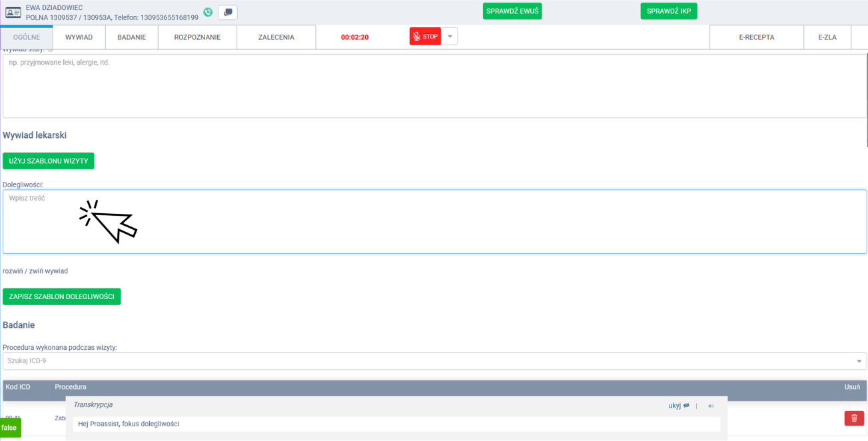Open the dropdown arrow next to the STOP button
The width and height of the screenshot is (868, 441).
point(450,37)
